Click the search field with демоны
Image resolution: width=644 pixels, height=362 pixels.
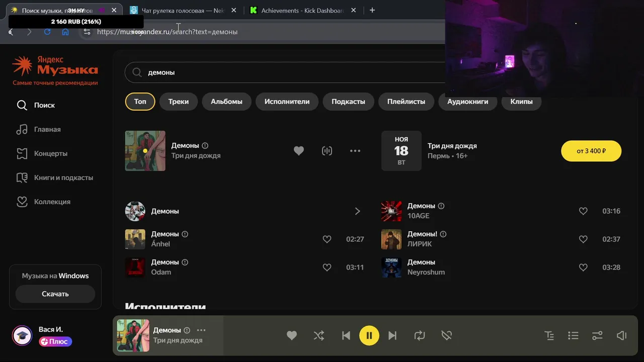tap(285, 72)
